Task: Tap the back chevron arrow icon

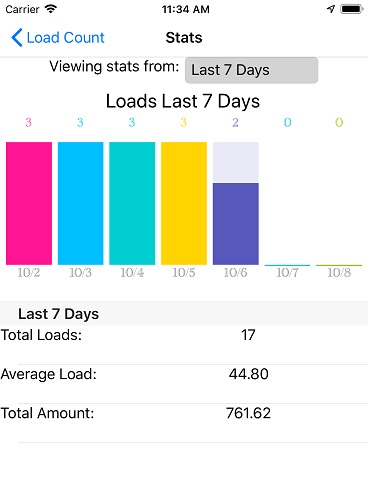Action: pos(17,37)
